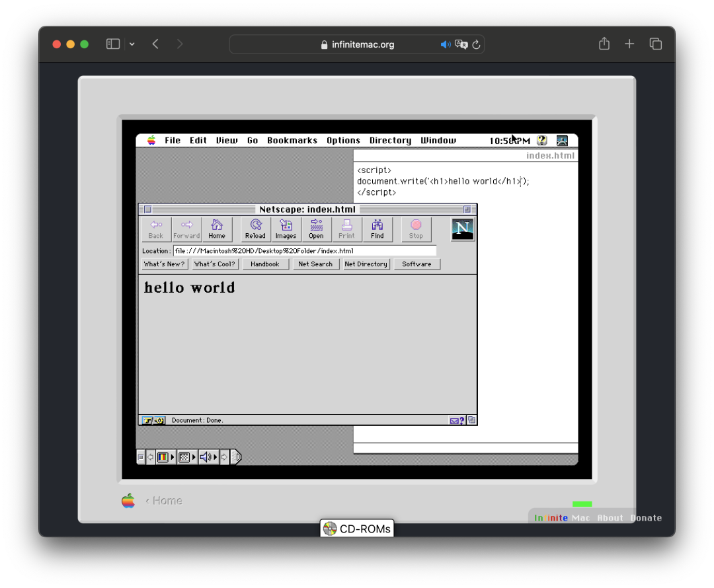Viewport: 714px width, 588px height.
Task: Click the document.write line in text editor
Action: pos(443,181)
